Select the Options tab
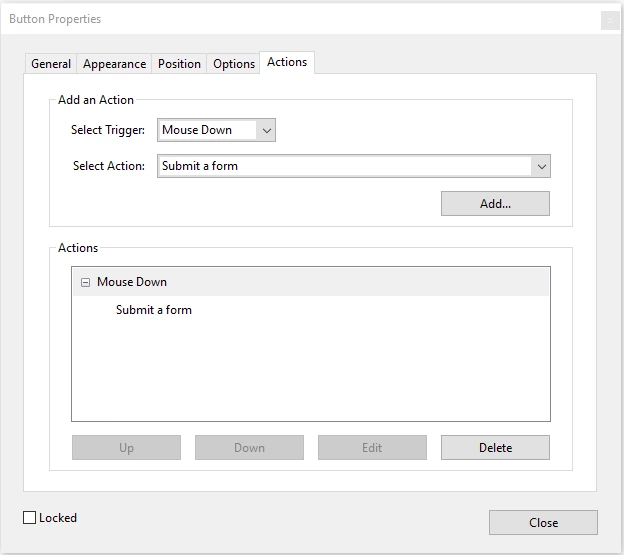This screenshot has width=624, height=555. pyautogui.click(x=234, y=64)
